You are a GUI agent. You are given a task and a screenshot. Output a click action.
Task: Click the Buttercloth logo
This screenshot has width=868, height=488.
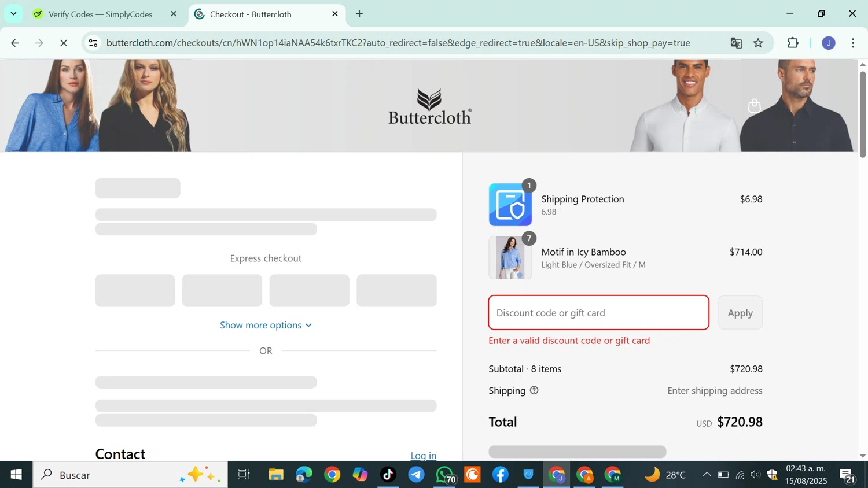[429, 106]
